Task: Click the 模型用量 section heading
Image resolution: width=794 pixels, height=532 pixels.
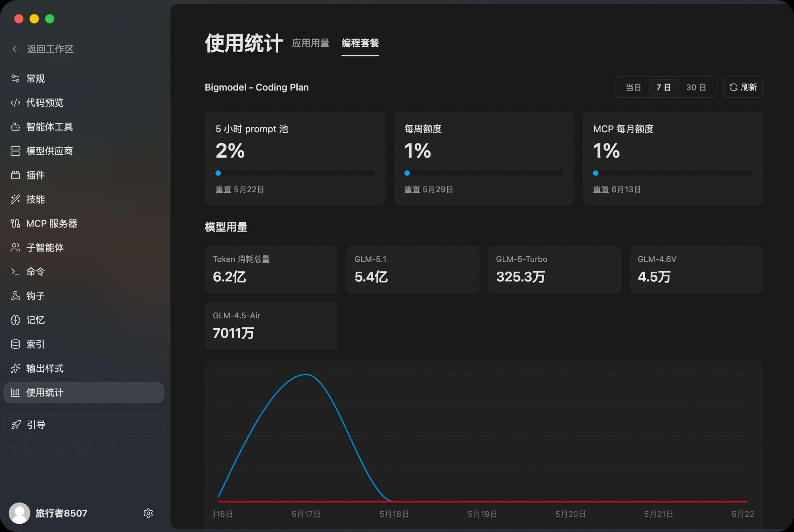Action: pos(226,227)
